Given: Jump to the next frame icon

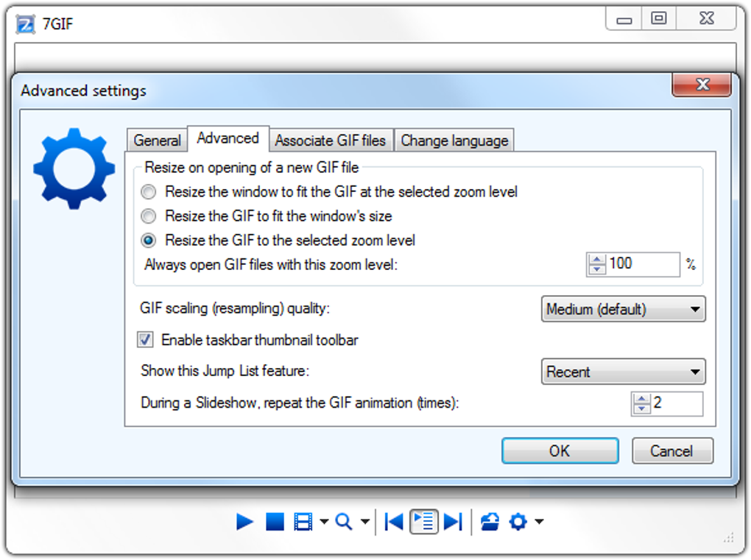Looking at the screenshot, I should 454,521.
